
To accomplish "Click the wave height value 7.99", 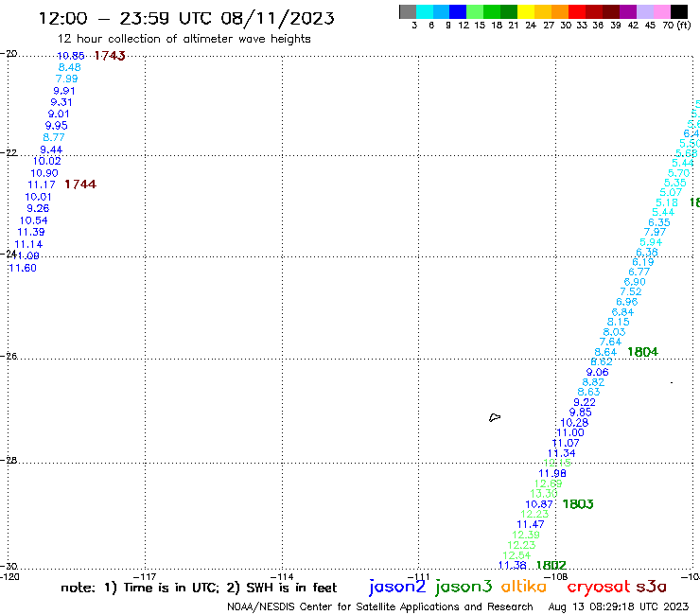I will tap(67, 79).
